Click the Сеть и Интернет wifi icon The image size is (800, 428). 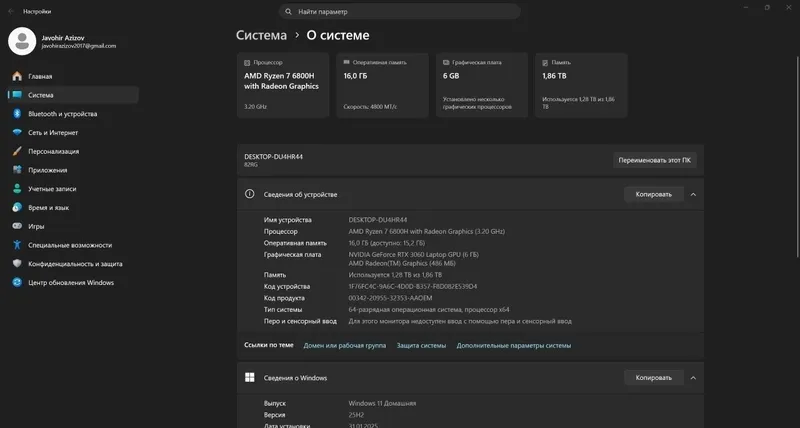(x=17, y=133)
